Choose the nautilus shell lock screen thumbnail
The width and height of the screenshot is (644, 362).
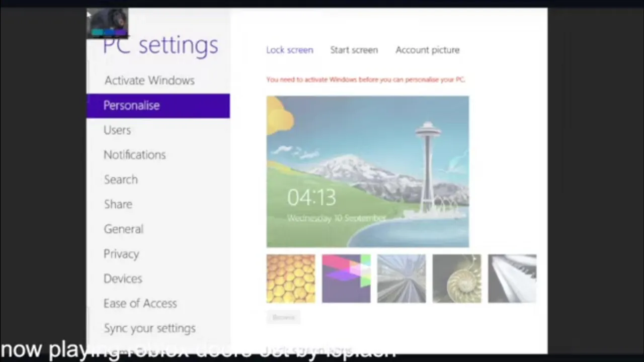coord(457,279)
